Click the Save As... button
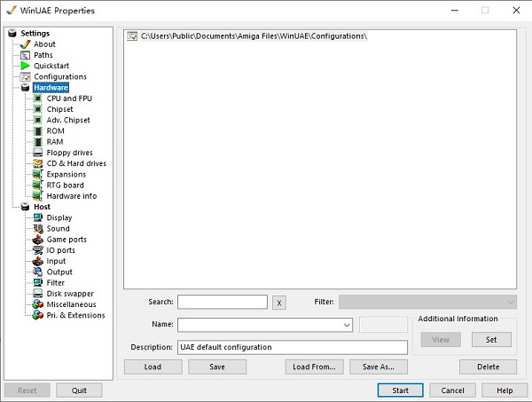The image size is (532, 402). coord(379,367)
